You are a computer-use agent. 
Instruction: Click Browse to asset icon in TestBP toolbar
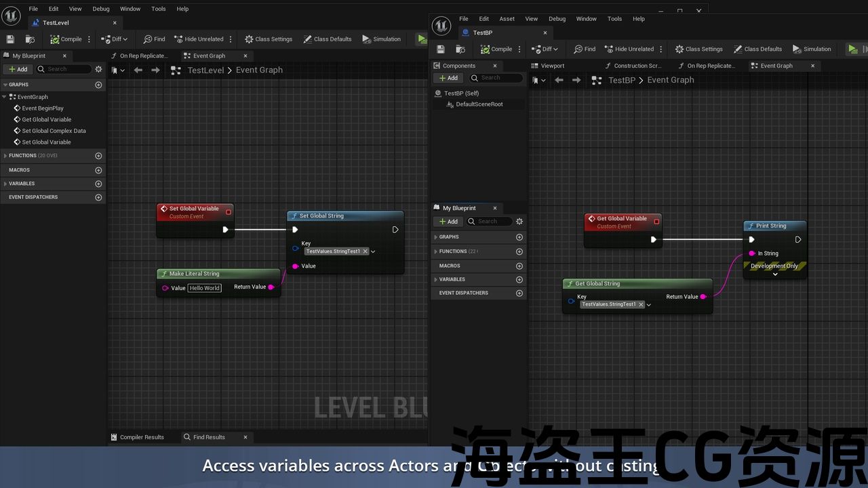460,49
